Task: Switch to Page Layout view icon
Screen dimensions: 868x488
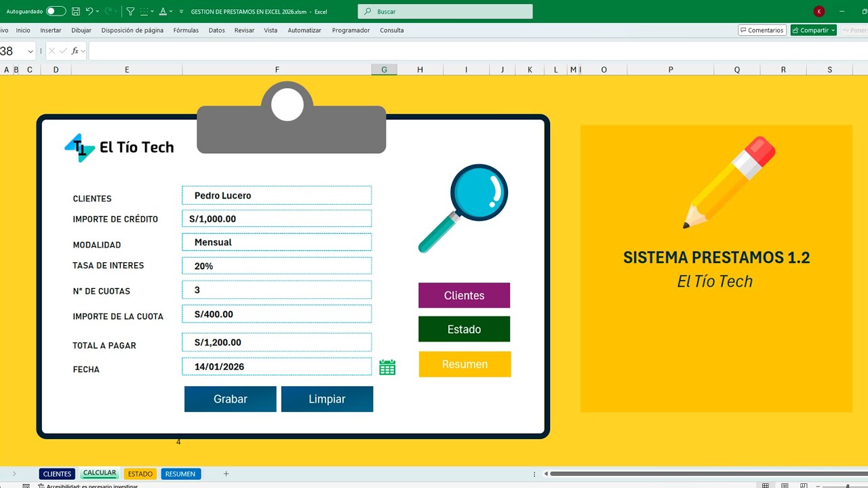Action: tap(785, 485)
